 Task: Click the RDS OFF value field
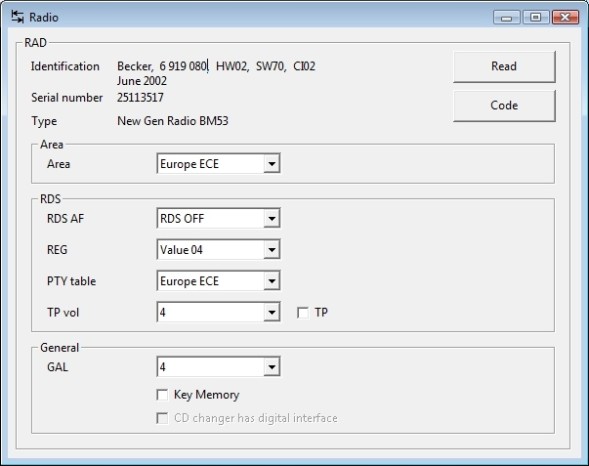(210, 219)
